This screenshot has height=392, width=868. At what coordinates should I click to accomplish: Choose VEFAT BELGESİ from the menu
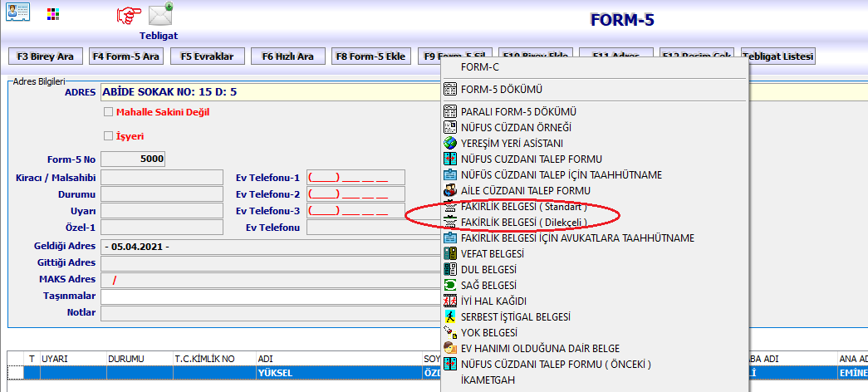(x=493, y=253)
